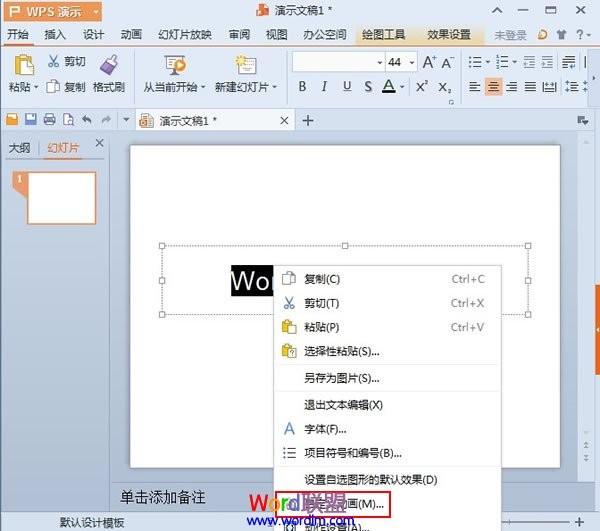
Task: Toggle Bold formatting
Action: pyautogui.click(x=302, y=87)
